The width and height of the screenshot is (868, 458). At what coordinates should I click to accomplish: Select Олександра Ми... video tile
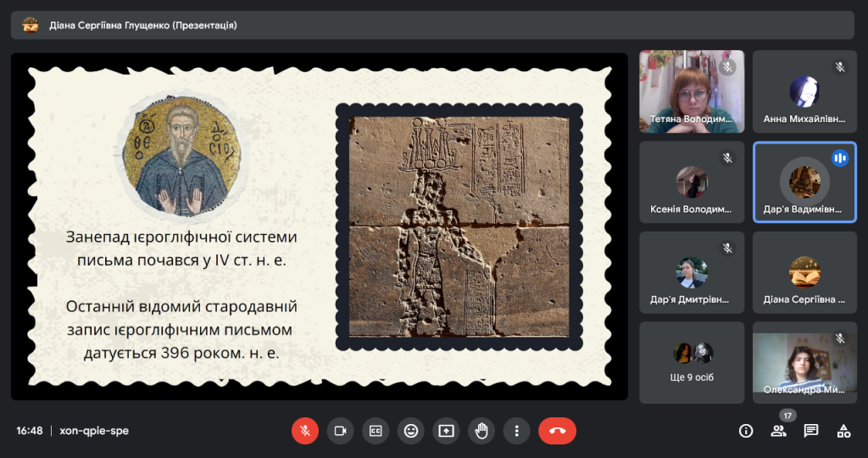(x=805, y=363)
